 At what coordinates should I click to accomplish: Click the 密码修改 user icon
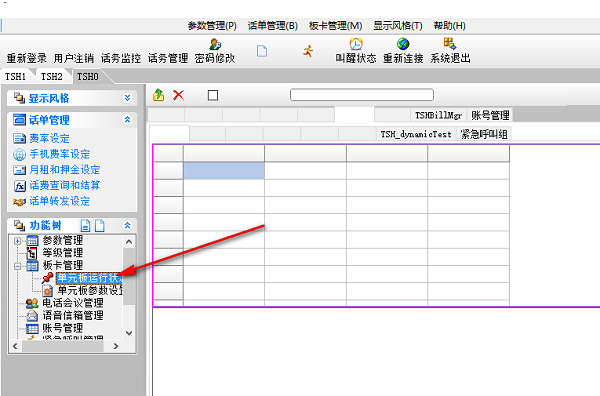(215, 44)
